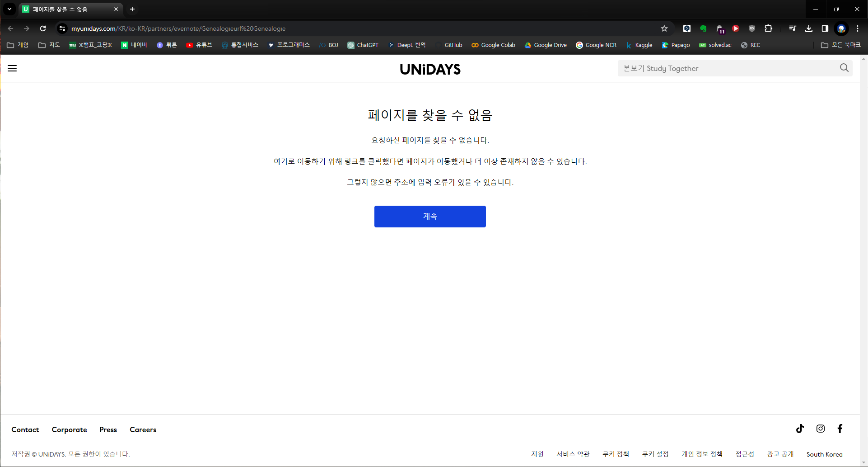Open the DeepL 번역 bookmark
The width and height of the screenshot is (868, 467).
407,45
